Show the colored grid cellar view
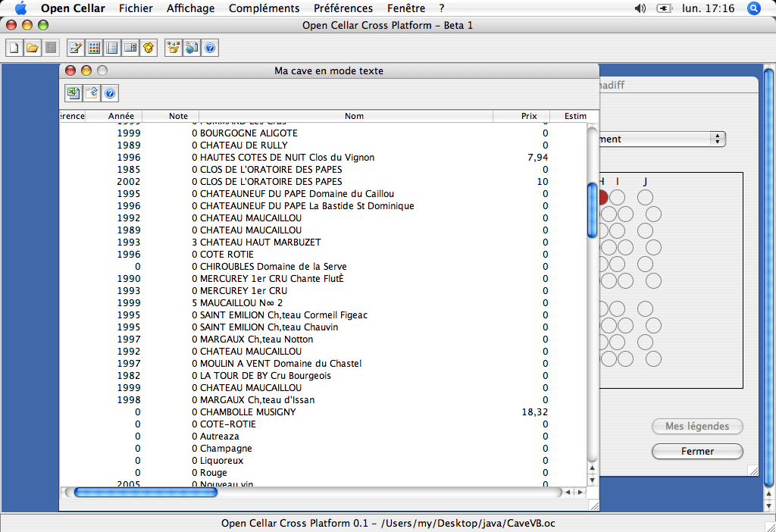Viewport: 776px width, 532px height. click(93, 48)
